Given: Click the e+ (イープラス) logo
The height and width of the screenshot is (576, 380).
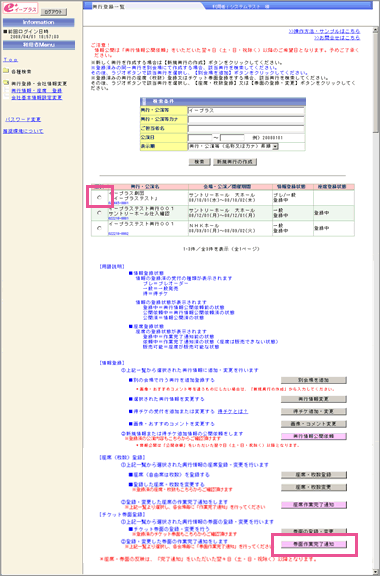Looking at the screenshot, I should [20, 8].
